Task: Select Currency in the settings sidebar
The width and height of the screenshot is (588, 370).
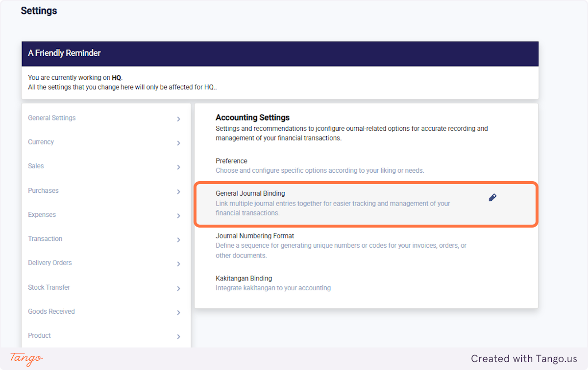Action: [x=41, y=142]
